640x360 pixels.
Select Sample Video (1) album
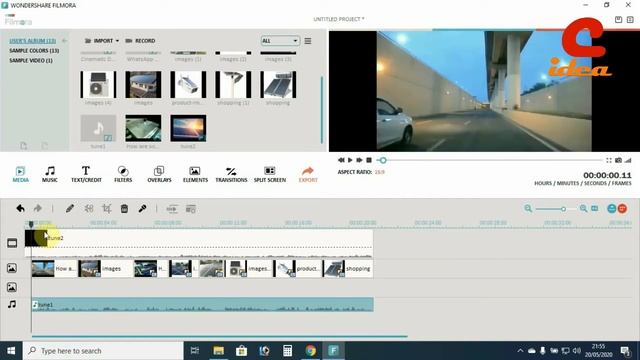(31, 60)
